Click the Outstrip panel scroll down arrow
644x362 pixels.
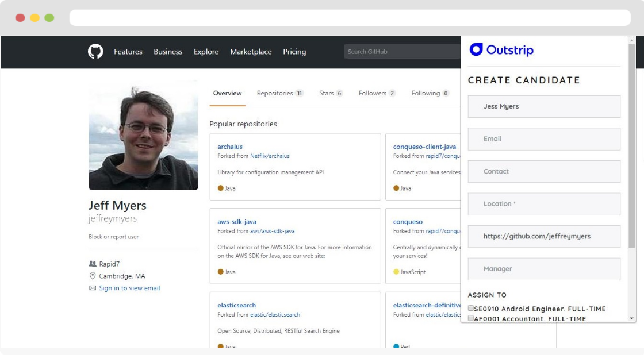click(632, 318)
